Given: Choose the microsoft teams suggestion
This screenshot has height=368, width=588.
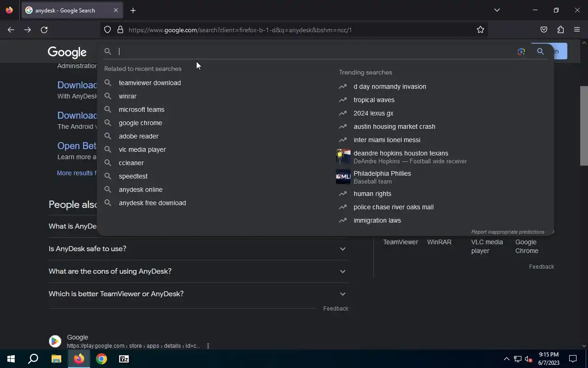Looking at the screenshot, I should coord(141,109).
